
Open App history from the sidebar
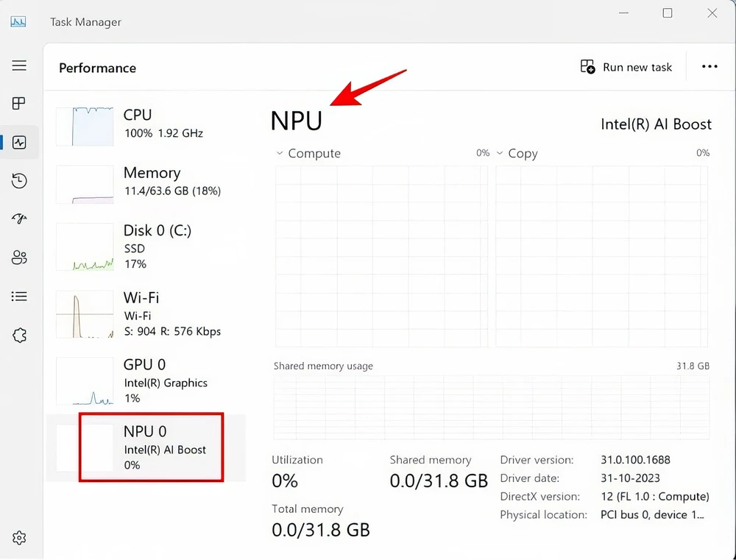pos(19,180)
